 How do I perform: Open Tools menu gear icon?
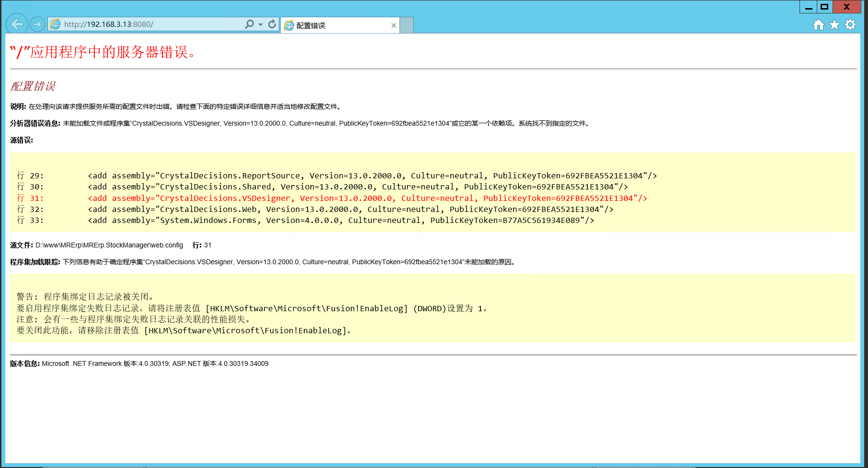[850, 24]
